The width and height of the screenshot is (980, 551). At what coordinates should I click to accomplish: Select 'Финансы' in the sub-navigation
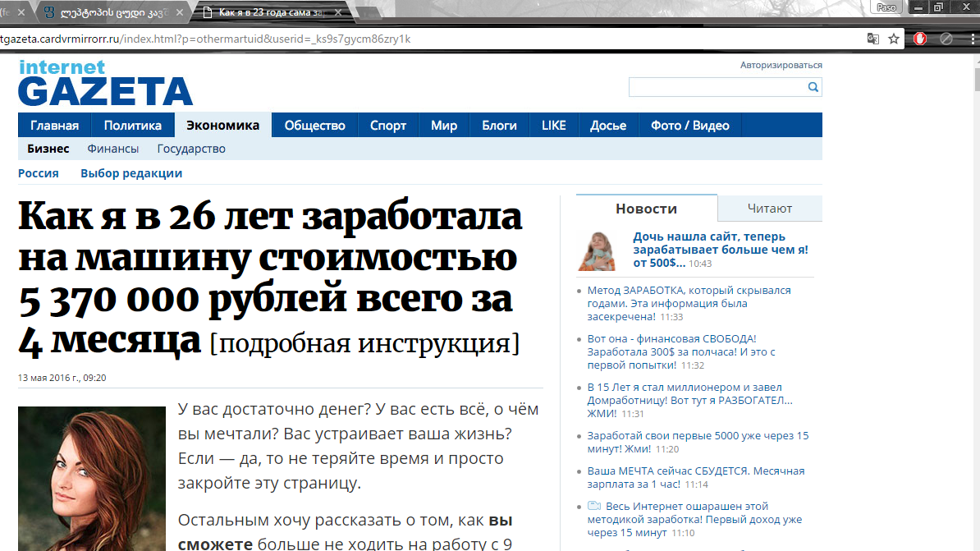tap(113, 149)
